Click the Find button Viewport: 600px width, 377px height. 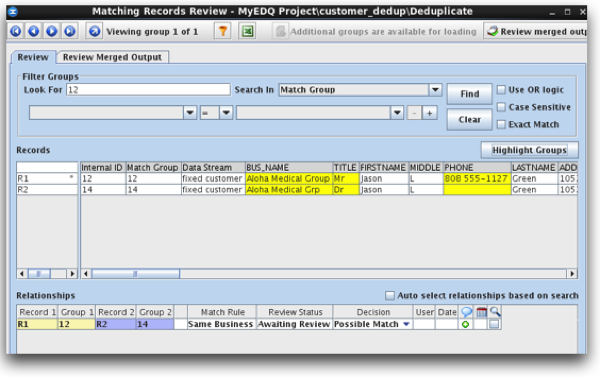pyautogui.click(x=470, y=94)
